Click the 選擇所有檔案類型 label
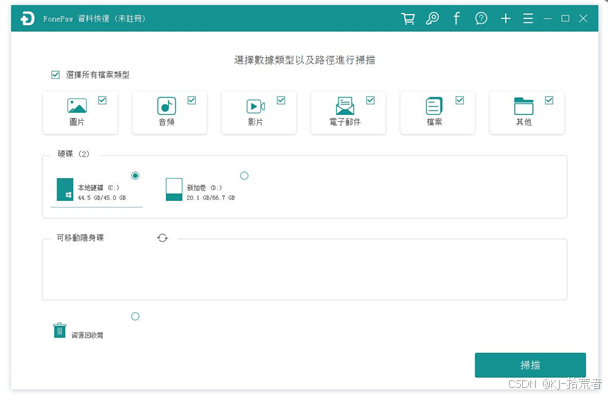The width and height of the screenshot is (608, 395). point(97,74)
